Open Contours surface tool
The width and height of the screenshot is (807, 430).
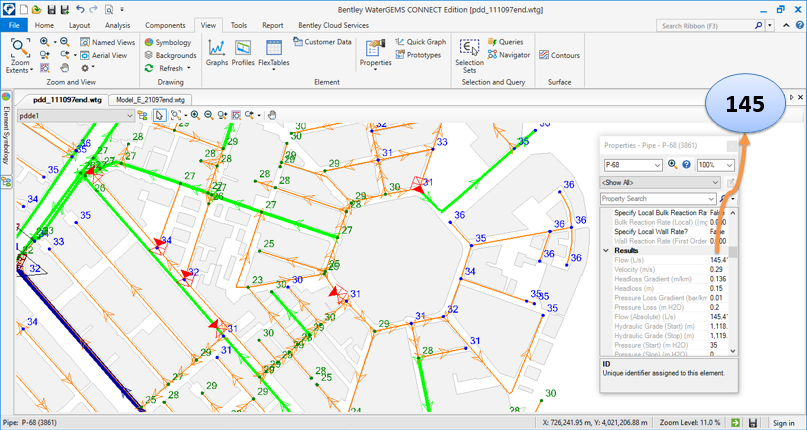coord(559,55)
